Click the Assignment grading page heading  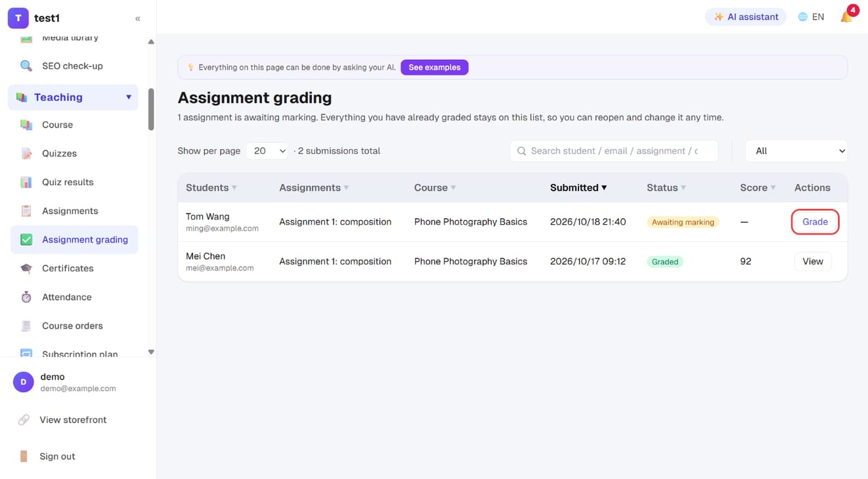[x=255, y=98]
